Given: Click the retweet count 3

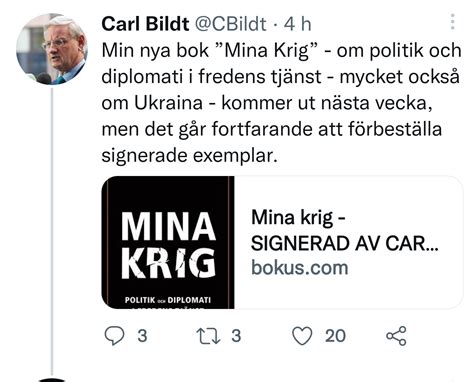Looking at the screenshot, I should click(236, 336).
